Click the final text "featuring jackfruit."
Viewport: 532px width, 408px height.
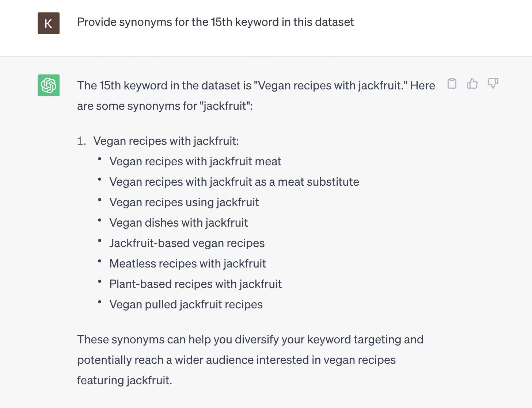tap(124, 380)
